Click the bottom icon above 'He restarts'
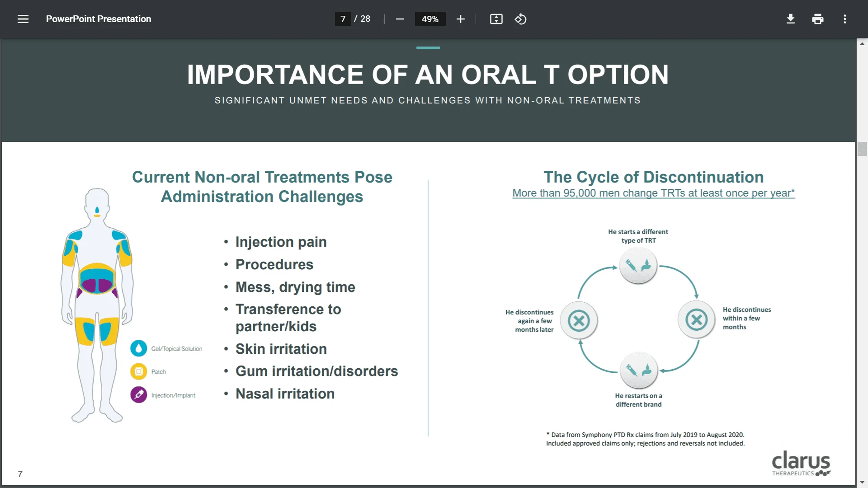 [x=638, y=371]
